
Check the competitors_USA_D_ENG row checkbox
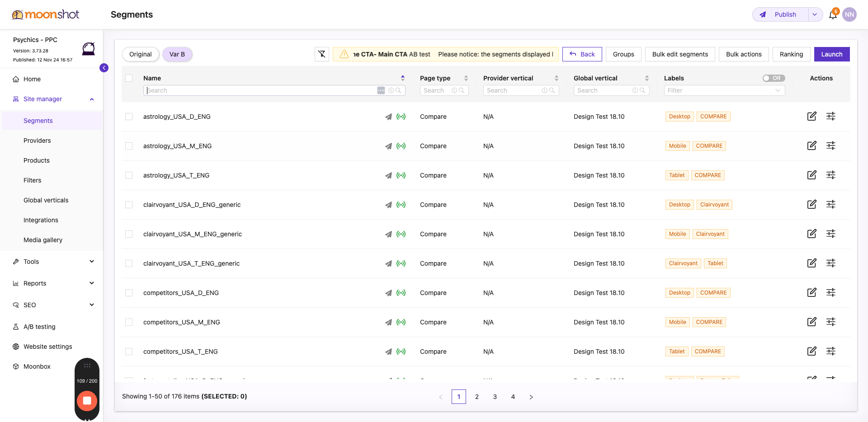pos(129,293)
